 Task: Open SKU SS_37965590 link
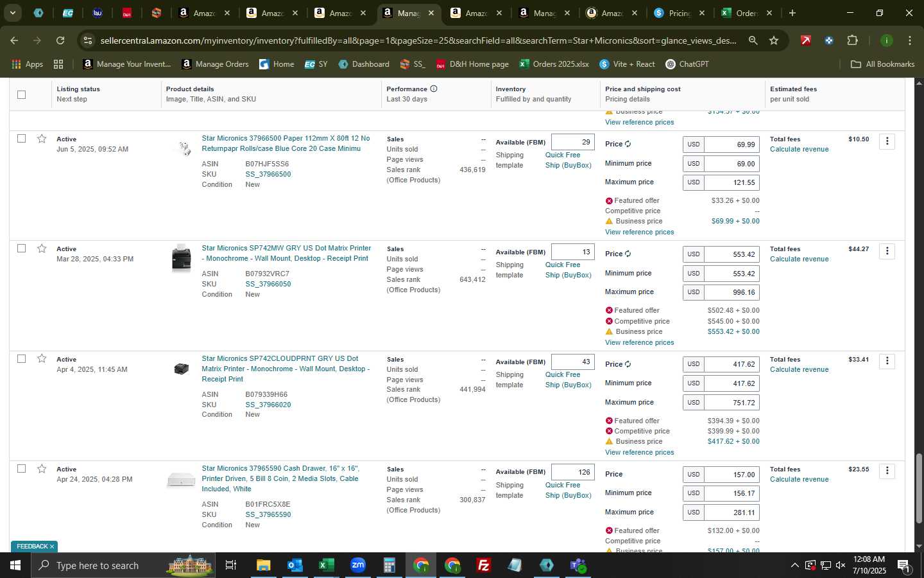coord(268,514)
